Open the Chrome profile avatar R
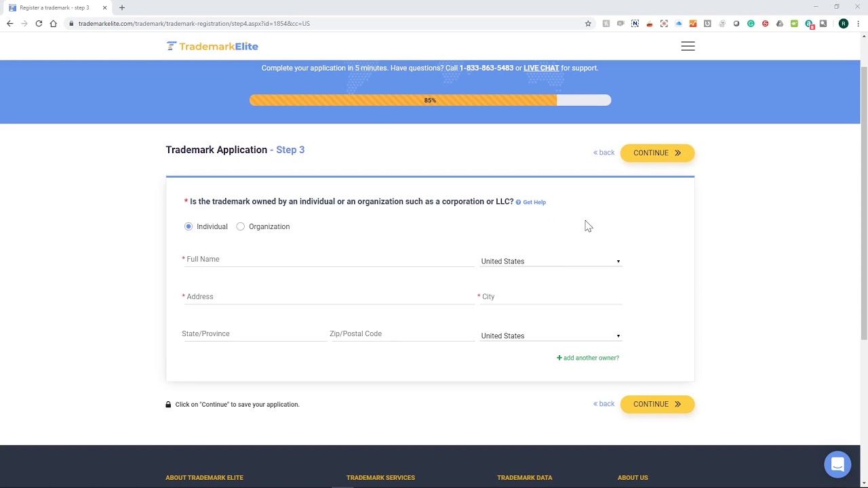 click(x=843, y=24)
